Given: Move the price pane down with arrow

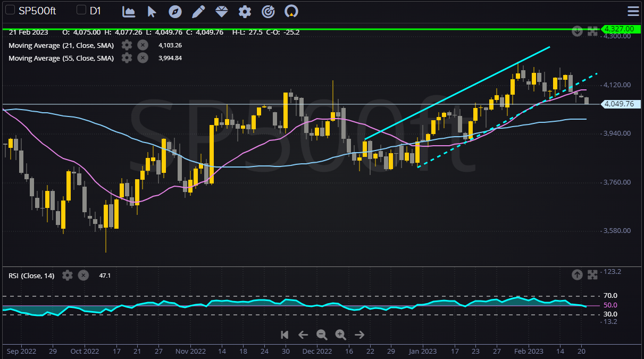Looking at the screenshot, I should (578, 32).
